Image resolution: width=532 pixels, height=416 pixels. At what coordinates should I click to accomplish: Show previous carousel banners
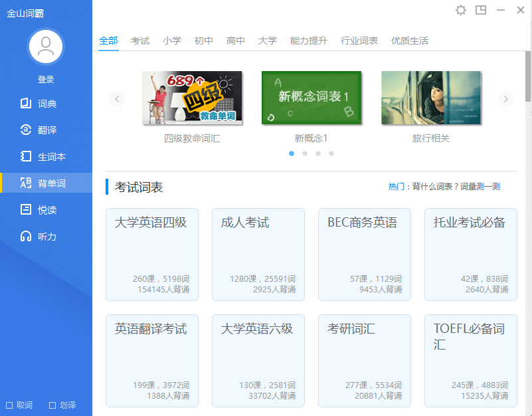click(117, 99)
